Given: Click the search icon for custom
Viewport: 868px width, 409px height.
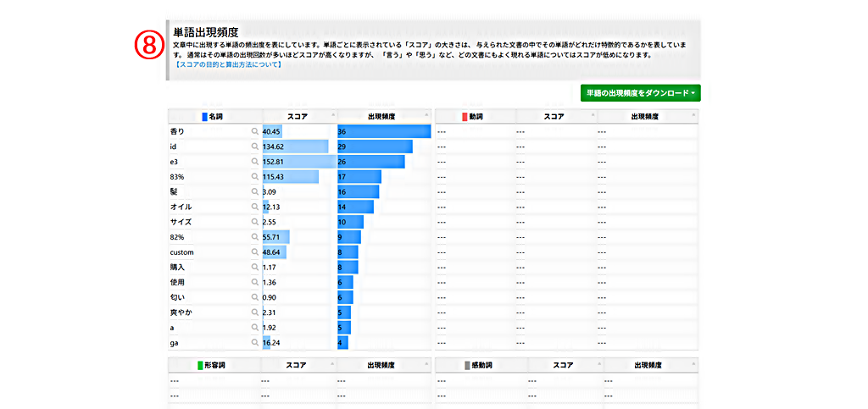Looking at the screenshot, I should pyautogui.click(x=254, y=252).
